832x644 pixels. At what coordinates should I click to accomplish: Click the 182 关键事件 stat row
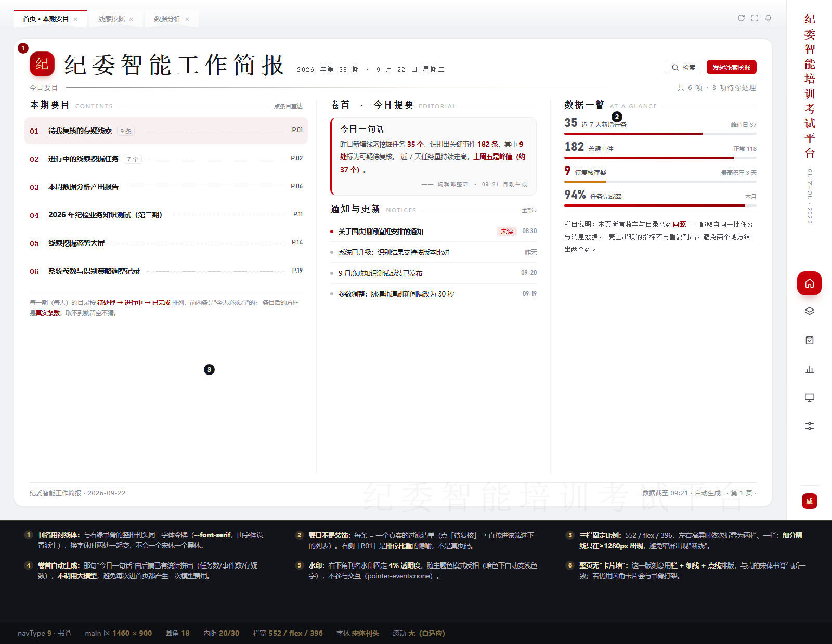pyautogui.click(x=660, y=149)
